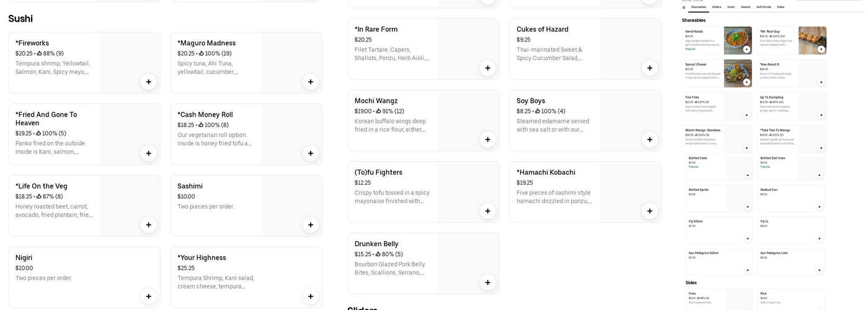Add *Maguro Madness to the order
The width and height of the screenshot is (868, 310).
(x=311, y=82)
